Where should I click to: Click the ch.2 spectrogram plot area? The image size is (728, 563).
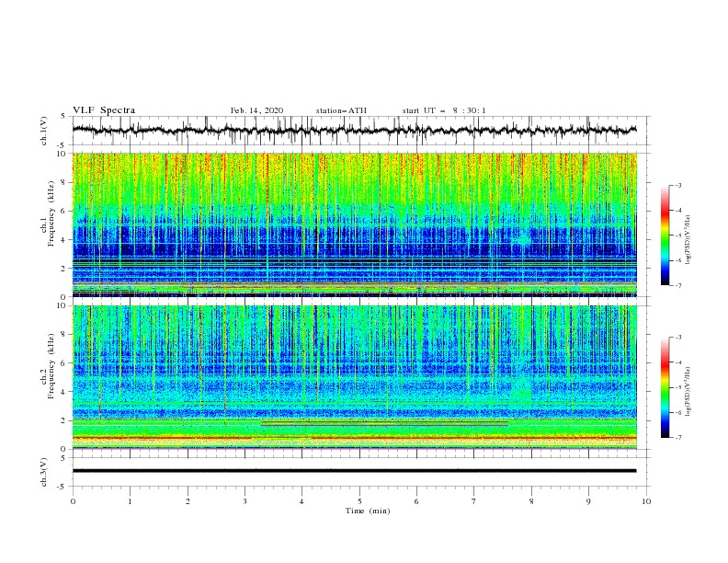354,377
